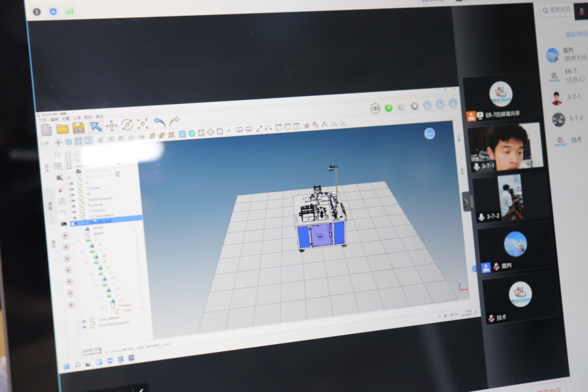Toggle visibility of the XuanZhuanGongLiao item
The height and width of the screenshot is (392, 588).
pyautogui.click(x=84, y=326)
